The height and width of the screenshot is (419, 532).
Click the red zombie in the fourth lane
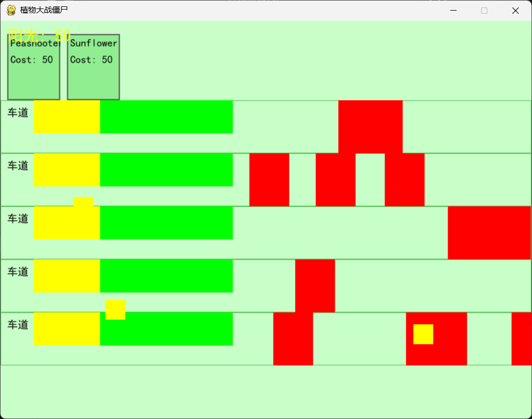(315, 286)
